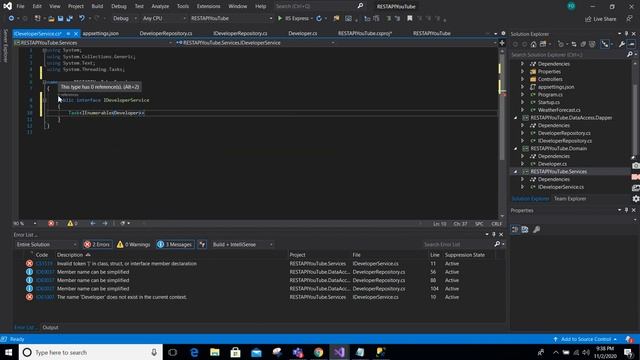Toggle auto-hide pin on Properties panel
Screen dimensions: 640x360
point(627,210)
